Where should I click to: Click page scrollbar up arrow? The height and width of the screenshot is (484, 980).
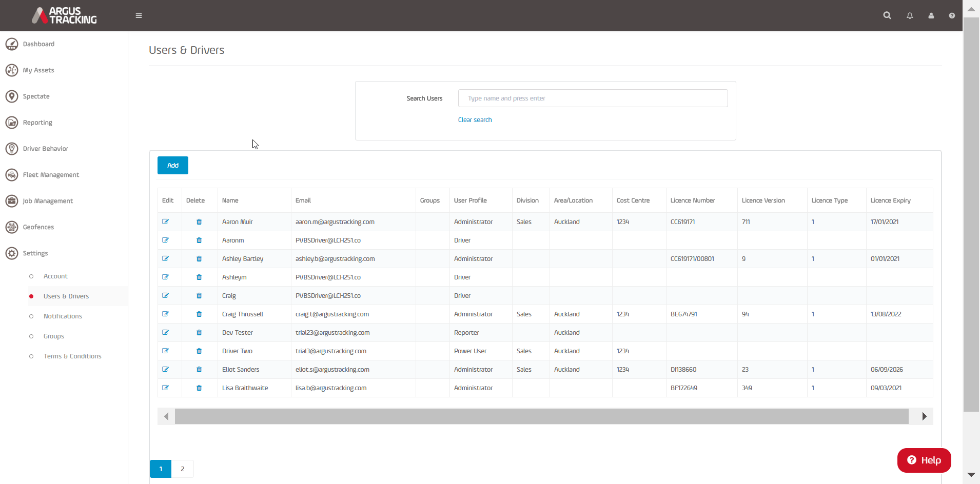971,9
